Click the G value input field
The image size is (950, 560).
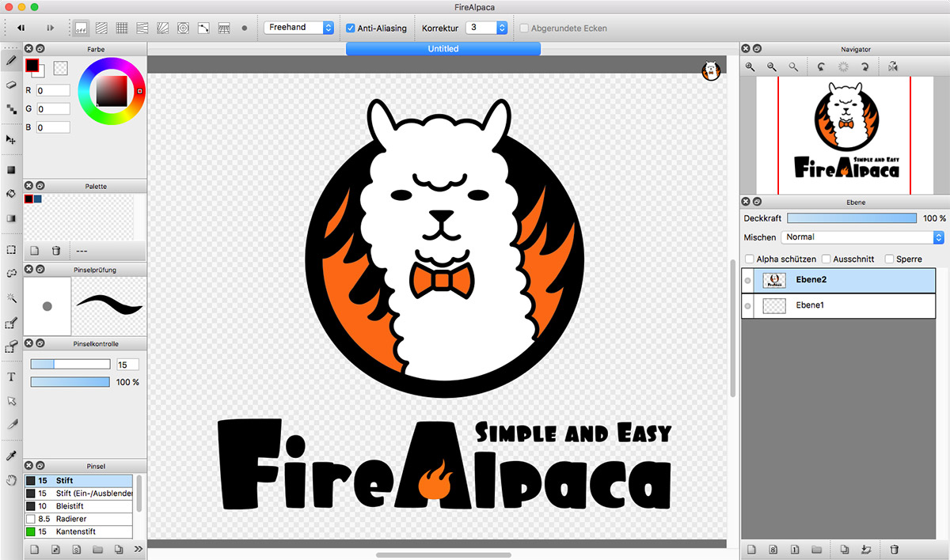point(53,109)
